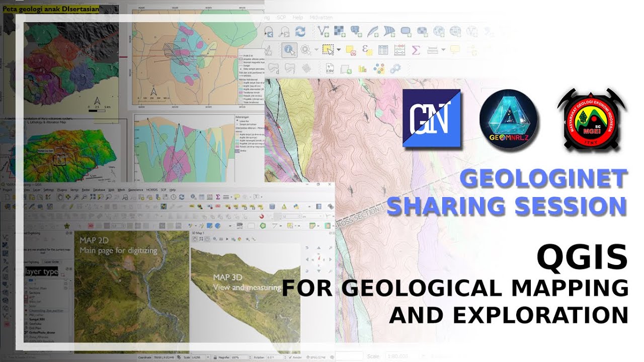
Task: Activate Select Features by rectangle tool
Action: pyautogui.click(x=328, y=50)
